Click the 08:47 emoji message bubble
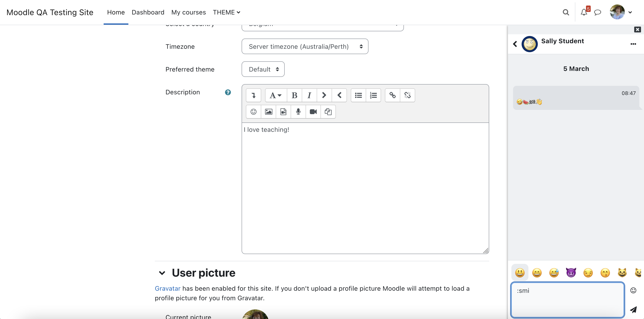The height and width of the screenshot is (319, 644). (576, 98)
